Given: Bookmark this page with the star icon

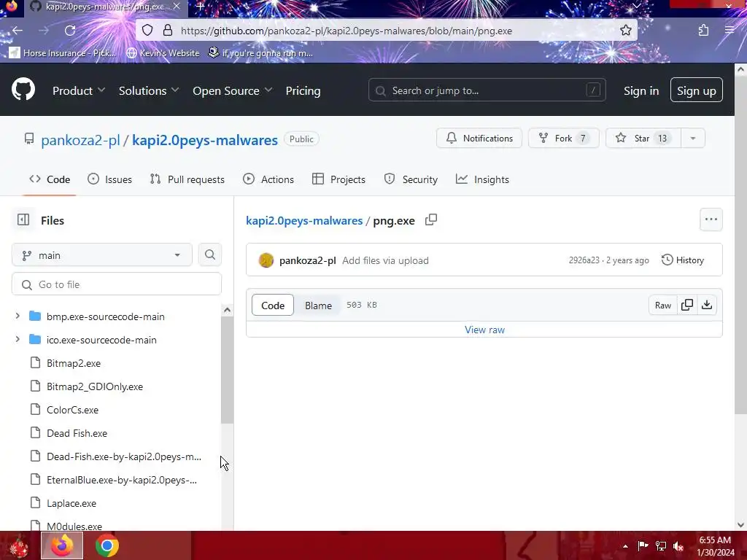Looking at the screenshot, I should (x=625, y=31).
